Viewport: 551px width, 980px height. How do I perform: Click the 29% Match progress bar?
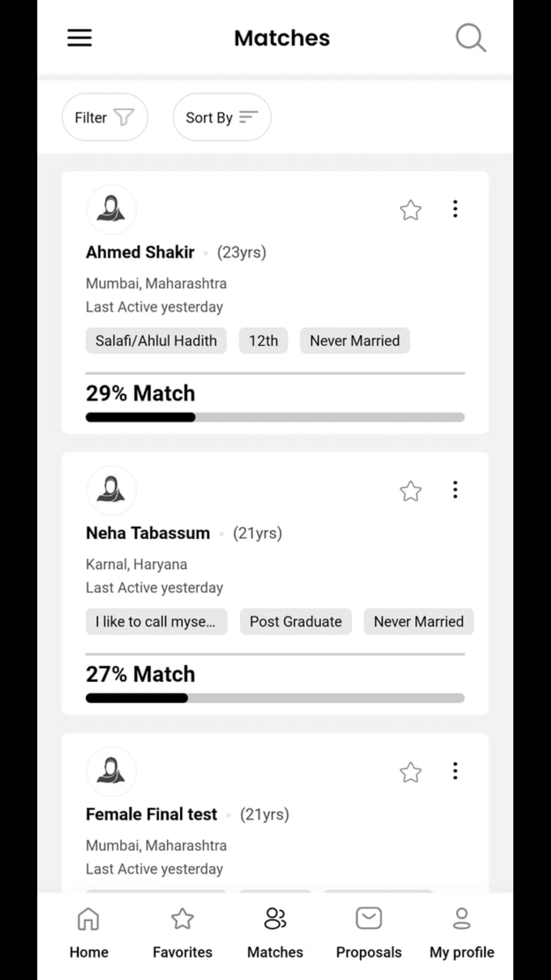pyautogui.click(x=275, y=417)
